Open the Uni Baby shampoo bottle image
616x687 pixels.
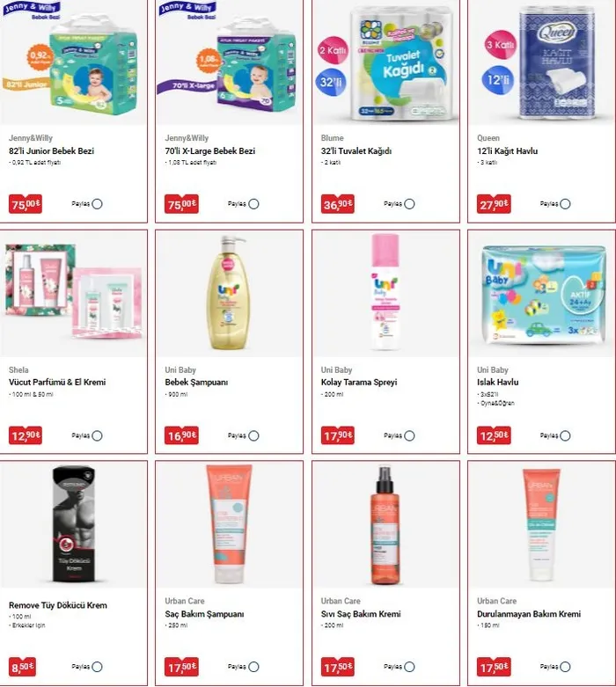pos(229,293)
